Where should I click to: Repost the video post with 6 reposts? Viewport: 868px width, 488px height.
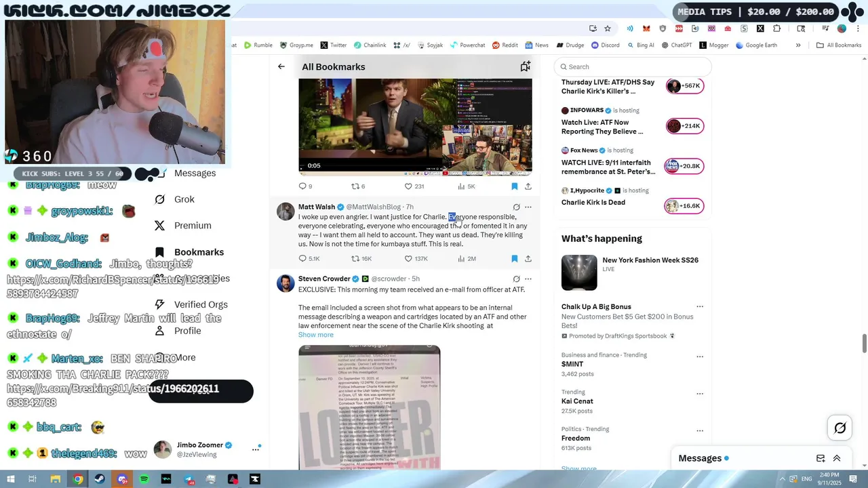[357, 186]
